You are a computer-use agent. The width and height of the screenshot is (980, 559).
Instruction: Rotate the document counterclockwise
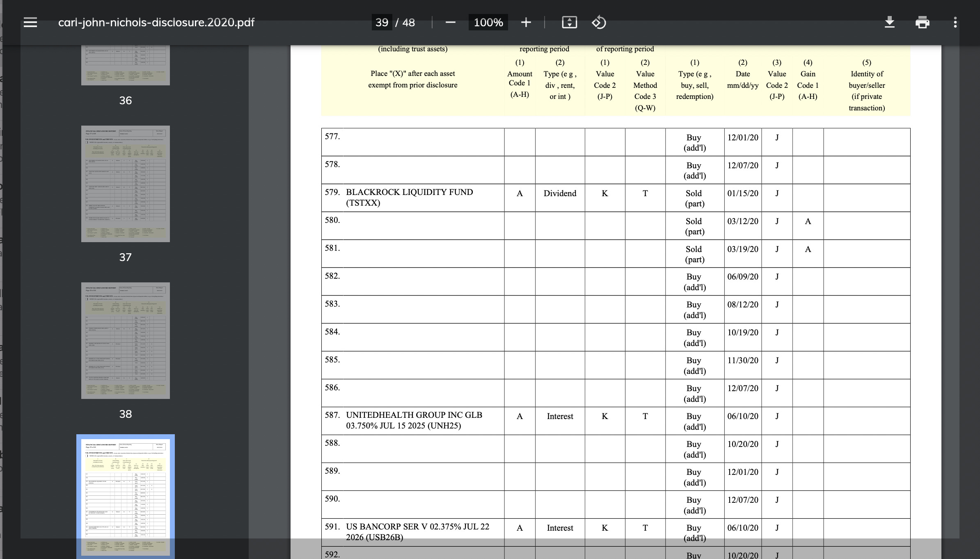click(599, 22)
